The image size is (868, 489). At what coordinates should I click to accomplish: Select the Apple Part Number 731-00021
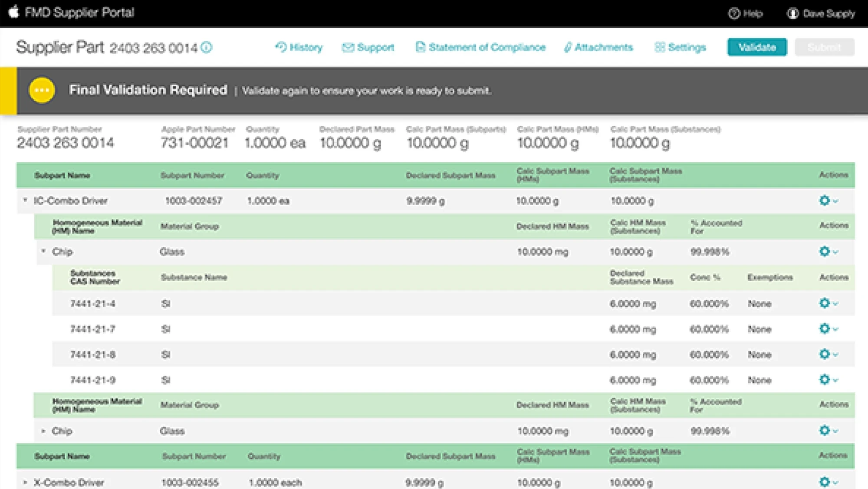(194, 143)
